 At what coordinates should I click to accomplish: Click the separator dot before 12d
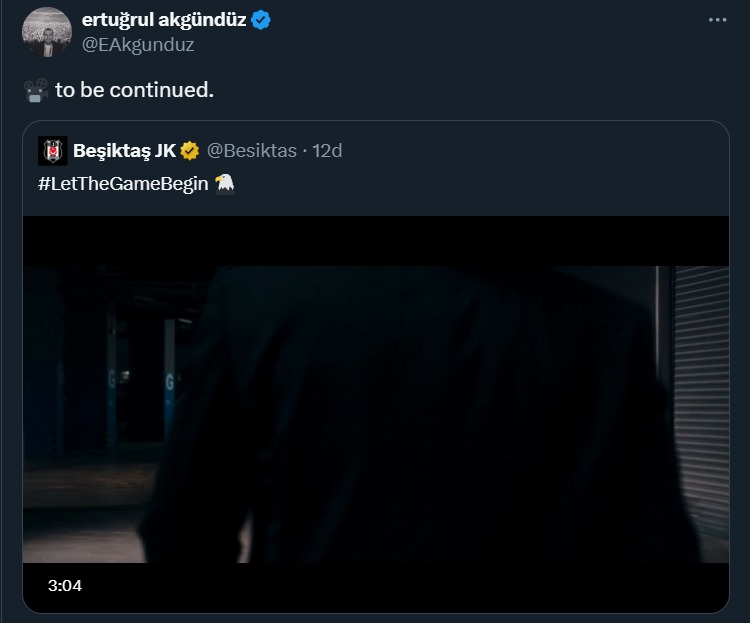[x=304, y=151]
